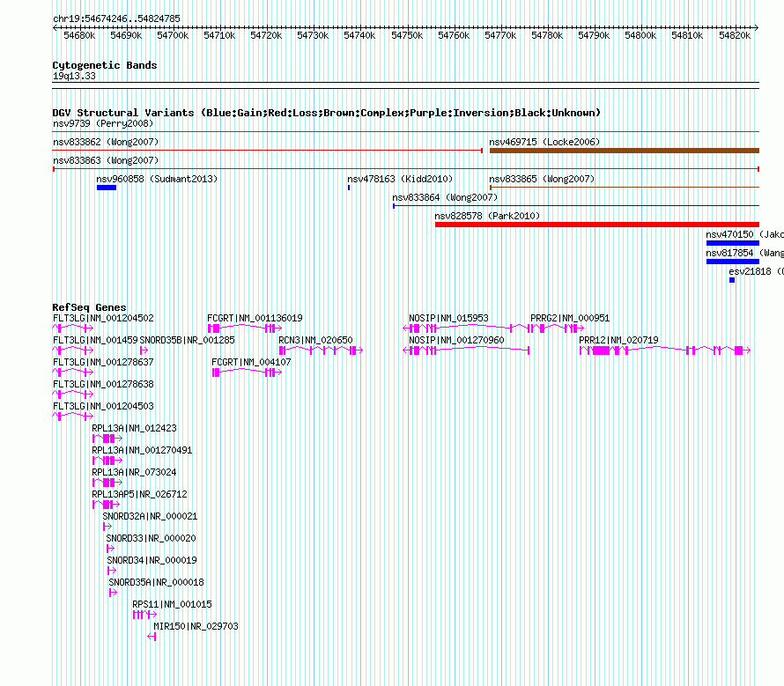The height and width of the screenshot is (686, 784).
Task: Click the SNORD34 gene arrow glyph
Action: (112, 571)
